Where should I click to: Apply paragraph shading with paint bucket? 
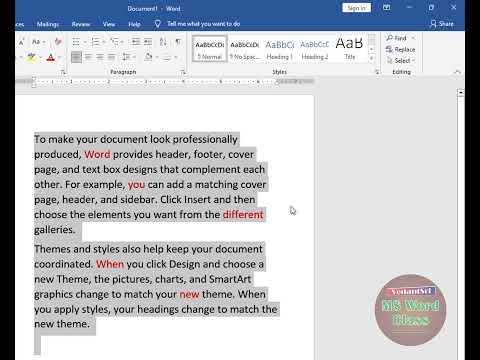[x=149, y=57]
